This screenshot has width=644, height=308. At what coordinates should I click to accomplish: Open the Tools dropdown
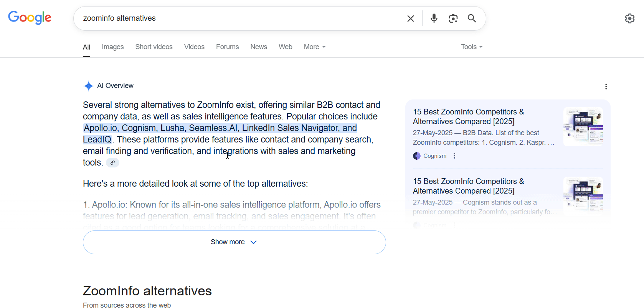472,47
